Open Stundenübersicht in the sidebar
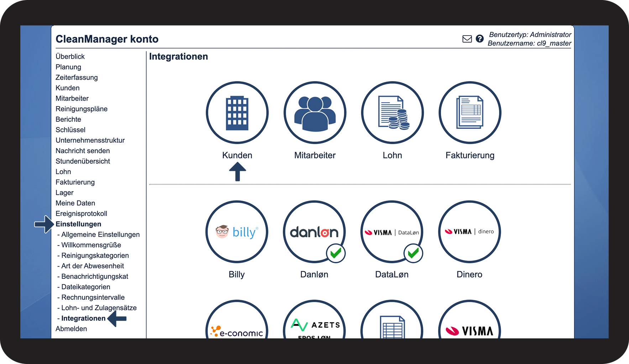 [x=83, y=161]
